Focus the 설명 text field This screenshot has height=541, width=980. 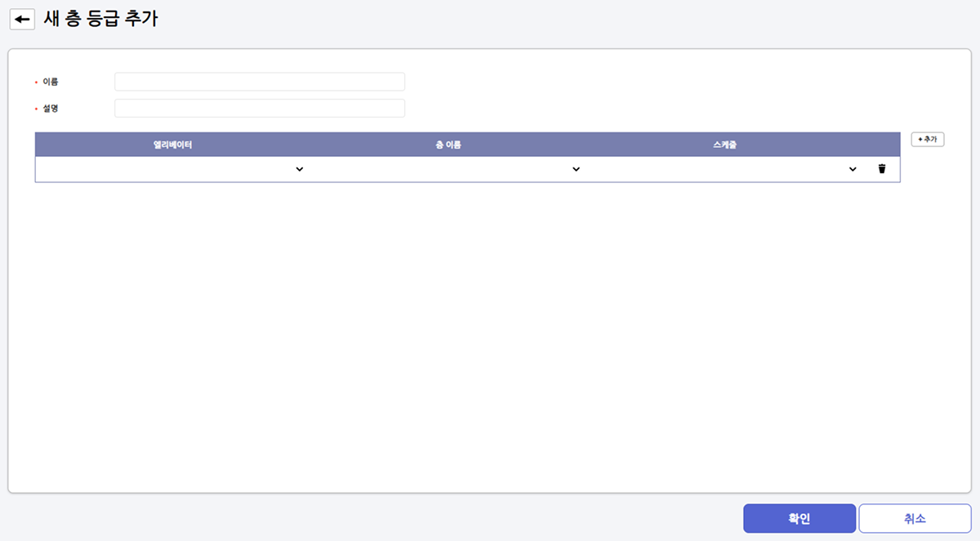pyautogui.click(x=260, y=108)
